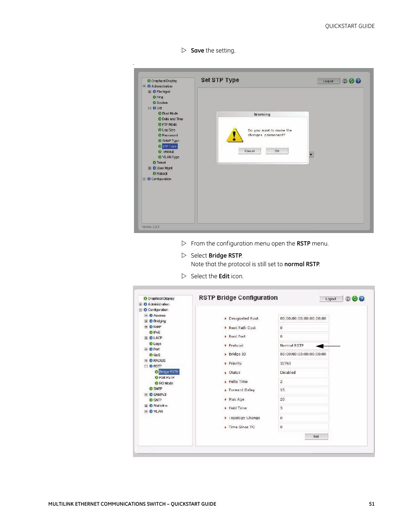Expand the RADIUS tree node
411x532 pixels.
(x=146, y=361)
